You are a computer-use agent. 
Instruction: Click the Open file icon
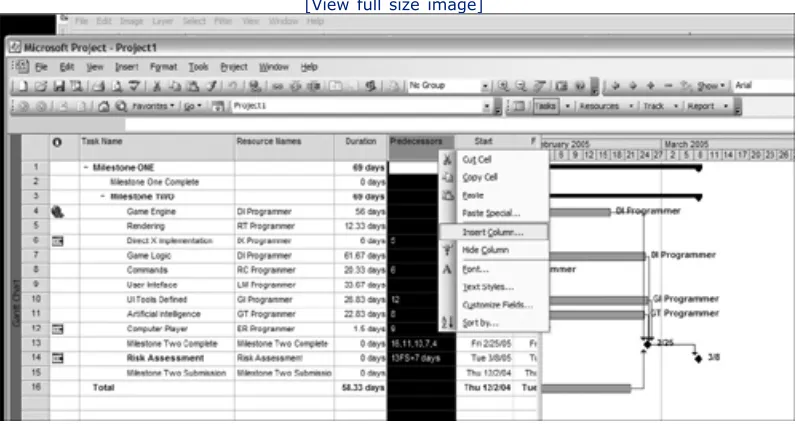41,86
